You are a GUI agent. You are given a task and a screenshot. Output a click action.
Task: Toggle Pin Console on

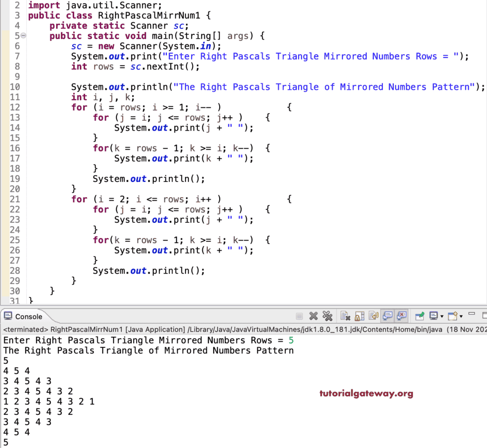419,316
